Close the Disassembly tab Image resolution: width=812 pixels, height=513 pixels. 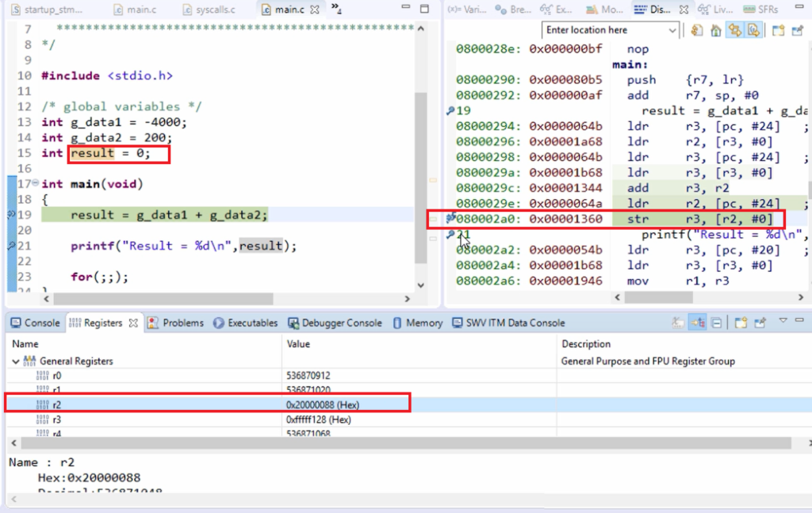[x=684, y=10]
